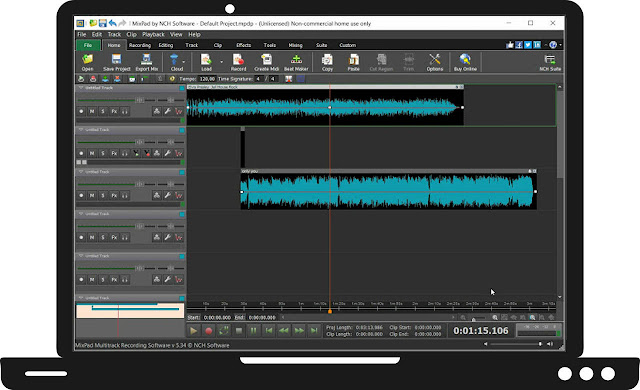Click the red waveform icon on first track
The width and height of the screenshot is (640, 390).
click(178, 111)
